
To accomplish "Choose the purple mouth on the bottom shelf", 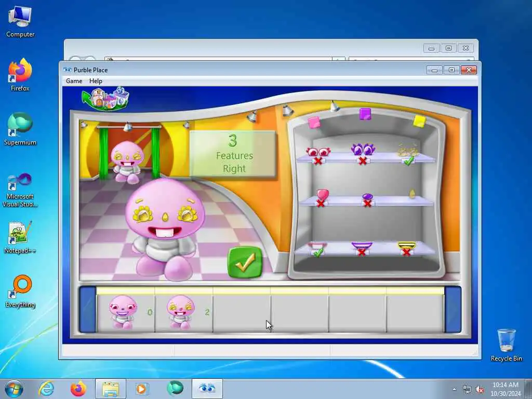I will pyautogui.click(x=362, y=246).
